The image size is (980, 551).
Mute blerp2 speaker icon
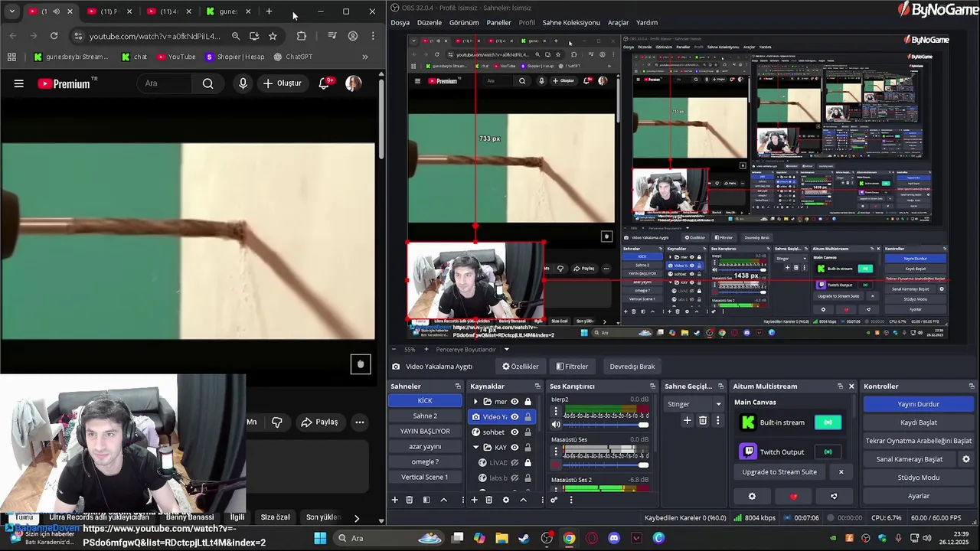(x=556, y=425)
